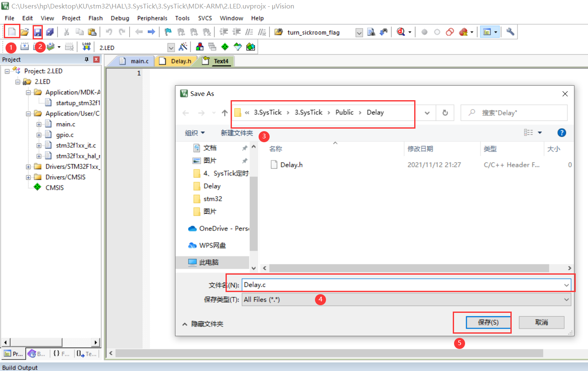
Task: Open the 2.LED target dropdown
Action: pos(171,48)
